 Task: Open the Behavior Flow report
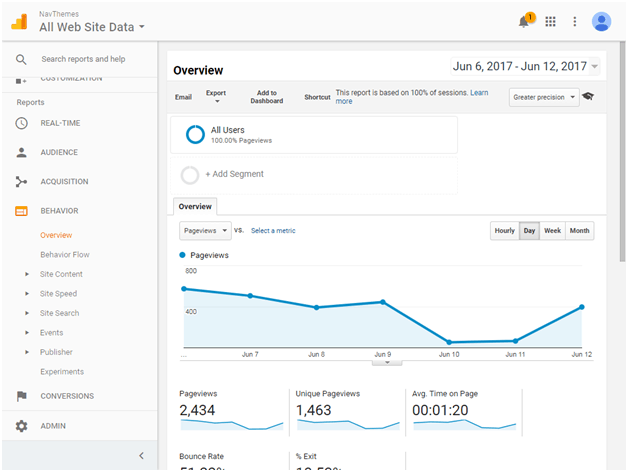coord(65,254)
